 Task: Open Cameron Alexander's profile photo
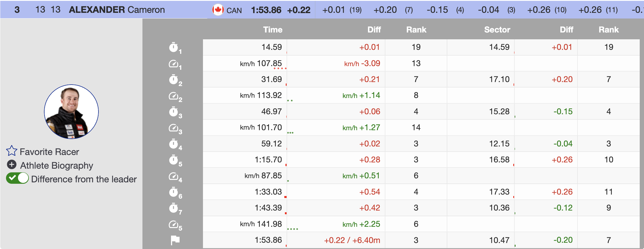71,112
